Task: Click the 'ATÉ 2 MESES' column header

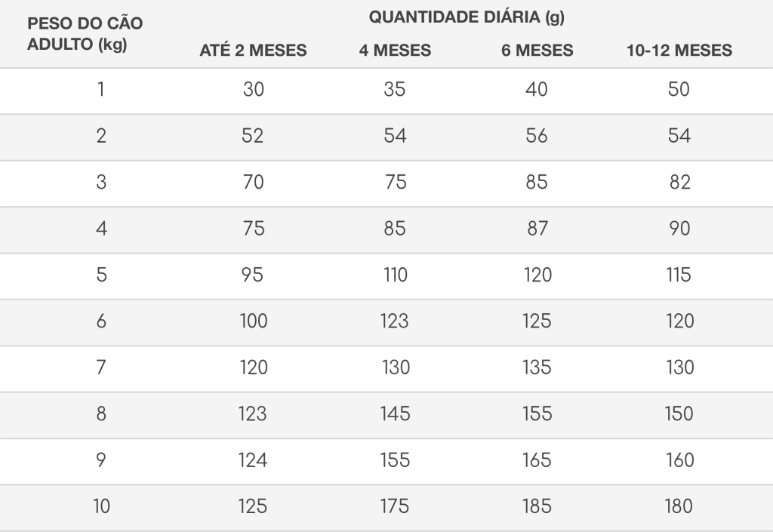Action: tap(253, 51)
